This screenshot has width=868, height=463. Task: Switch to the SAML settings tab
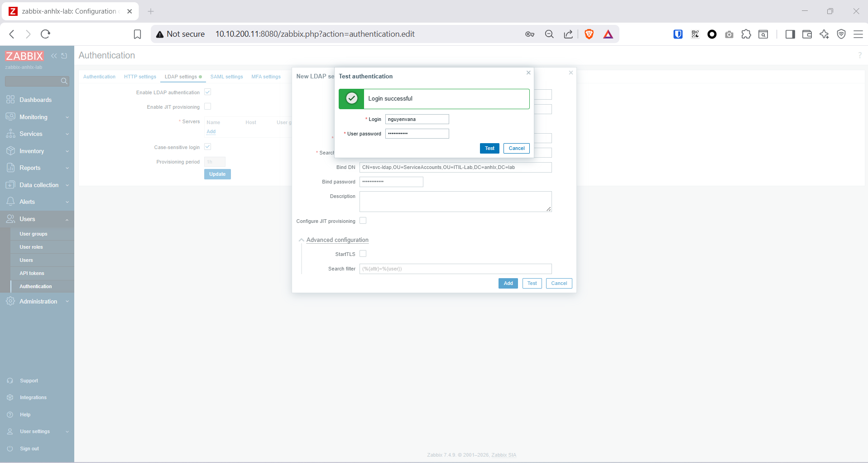226,77
